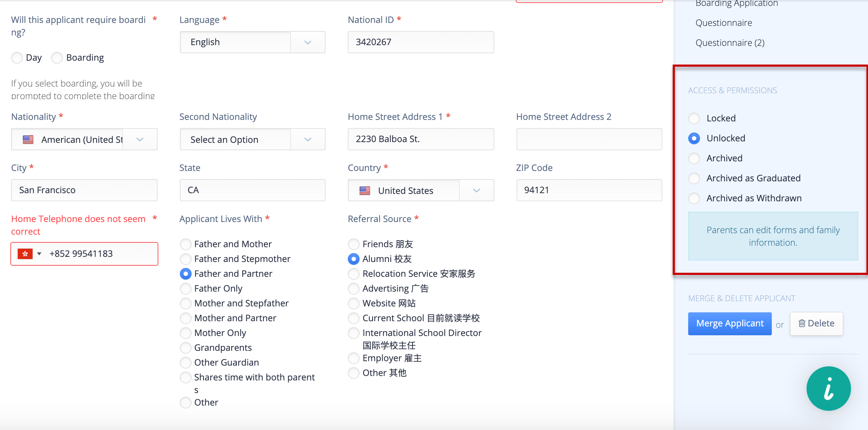Choose Current School referral source
The image size is (868, 430).
354,318
